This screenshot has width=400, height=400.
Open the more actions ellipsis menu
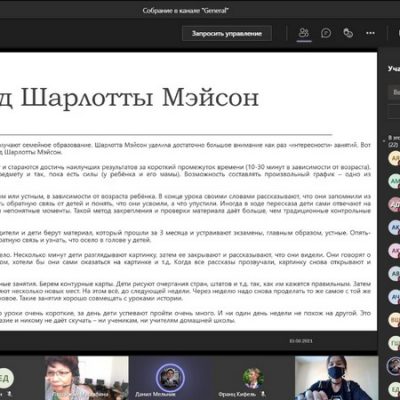point(370,33)
